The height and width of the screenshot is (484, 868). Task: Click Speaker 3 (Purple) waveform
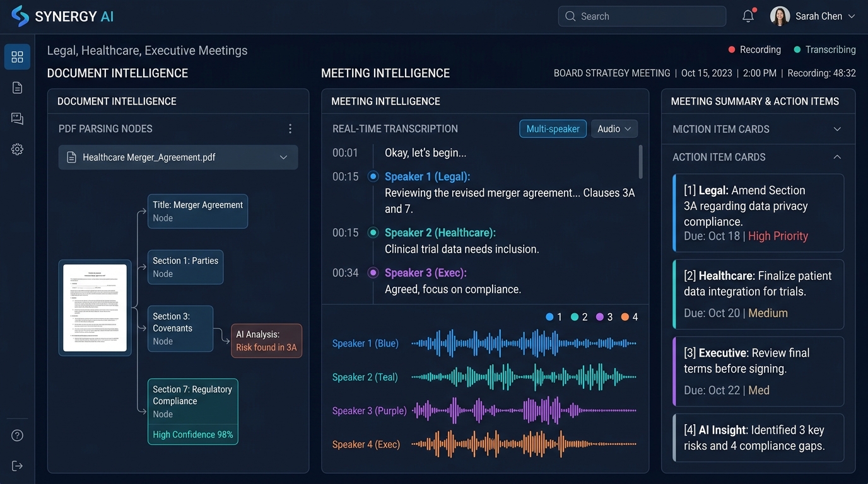coord(524,411)
